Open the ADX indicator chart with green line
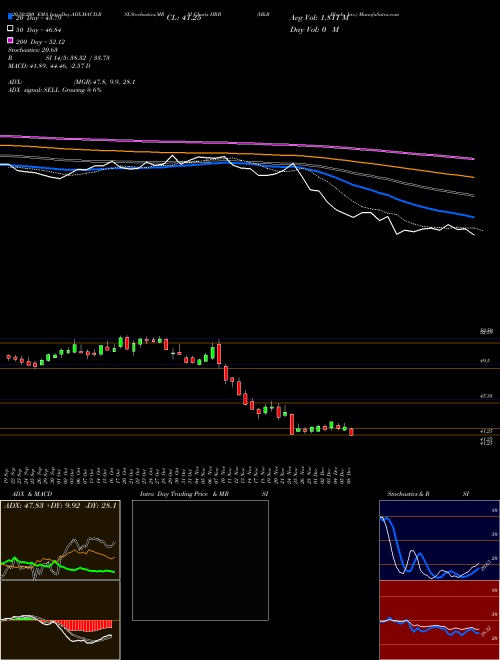Screen dimensions: 500x660 pyautogui.click(x=60, y=540)
